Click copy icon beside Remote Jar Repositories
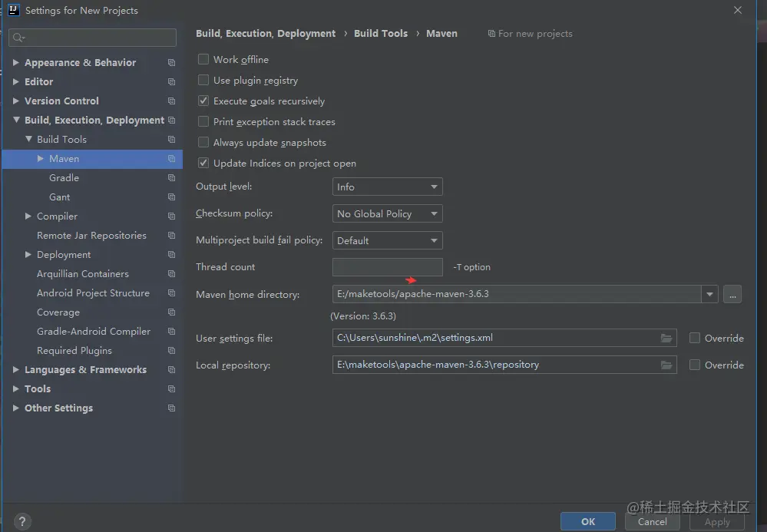Image resolution: width=767 pixels, height=532 pixels. click(x=171, y=235)
